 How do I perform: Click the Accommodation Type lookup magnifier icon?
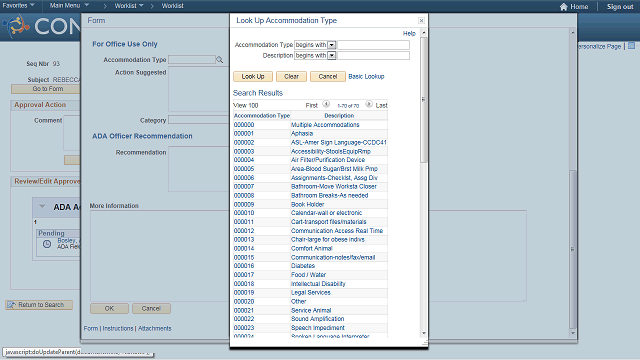[x=220, y=60]
